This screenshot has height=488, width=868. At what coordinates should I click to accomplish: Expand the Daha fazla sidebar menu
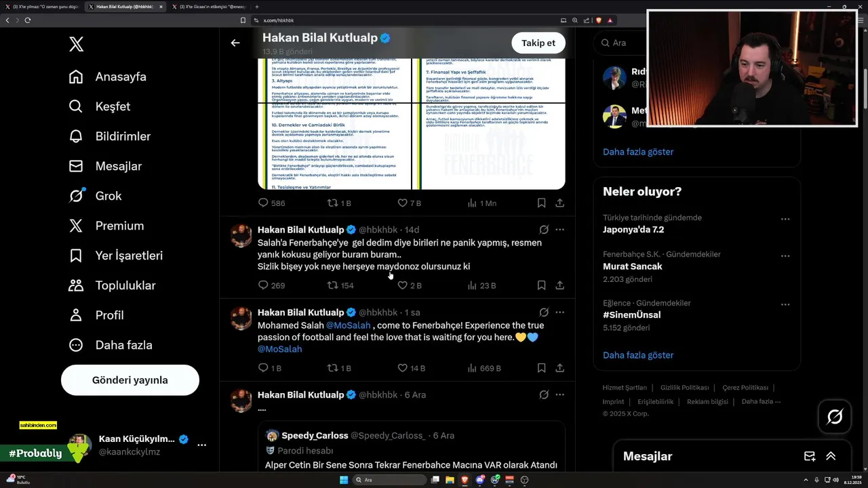click(110, 345)
